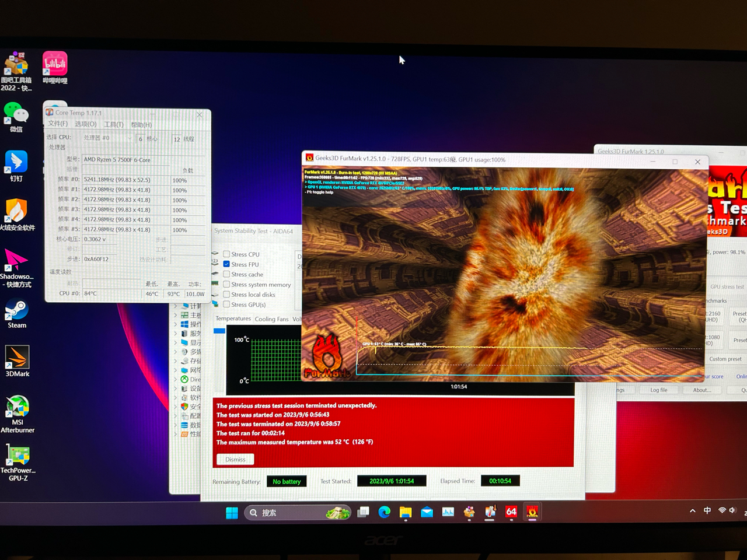Click the Log file button in FurMark
The width and height of the screenshot is (747, 560).
tap(659, 390)
